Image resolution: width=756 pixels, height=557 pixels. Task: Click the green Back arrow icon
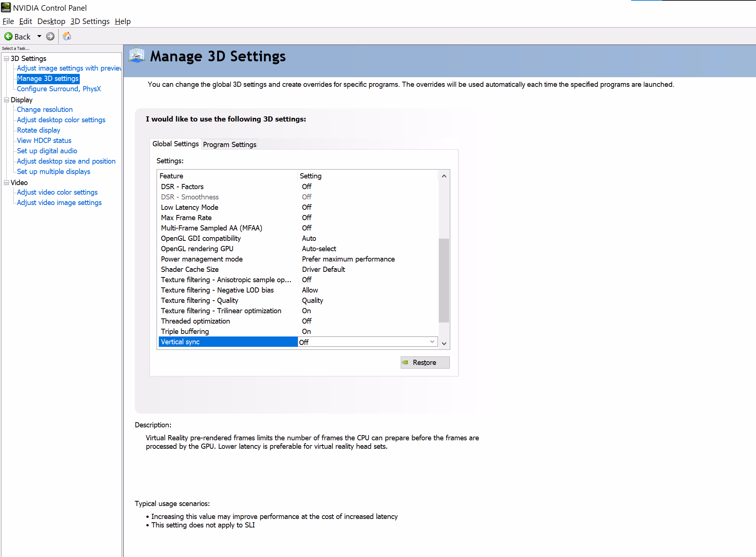[8, 37]
